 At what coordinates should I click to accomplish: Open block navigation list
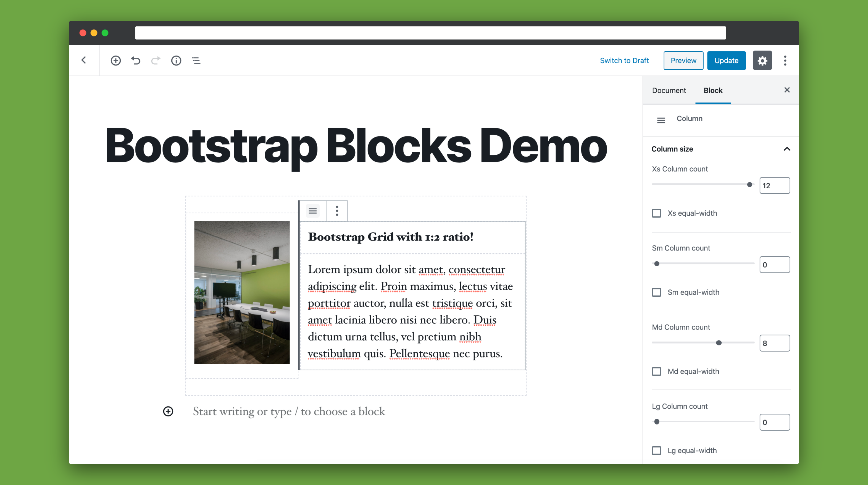point(196,61)
